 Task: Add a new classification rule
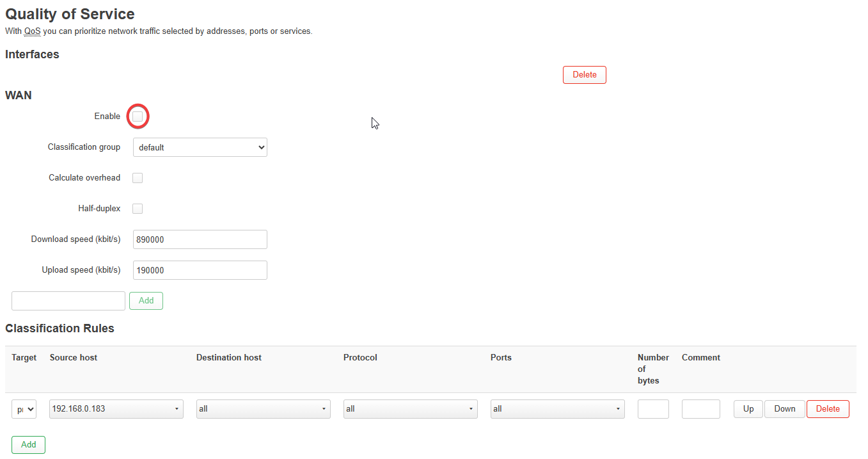(28, 445)
